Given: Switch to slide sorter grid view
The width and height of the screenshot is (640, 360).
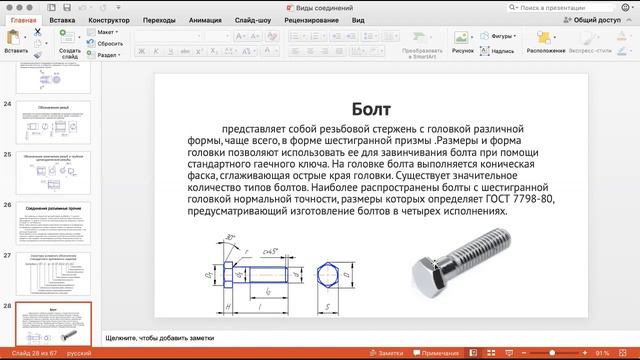Looking at the screenshot, I should click(491, 353).
